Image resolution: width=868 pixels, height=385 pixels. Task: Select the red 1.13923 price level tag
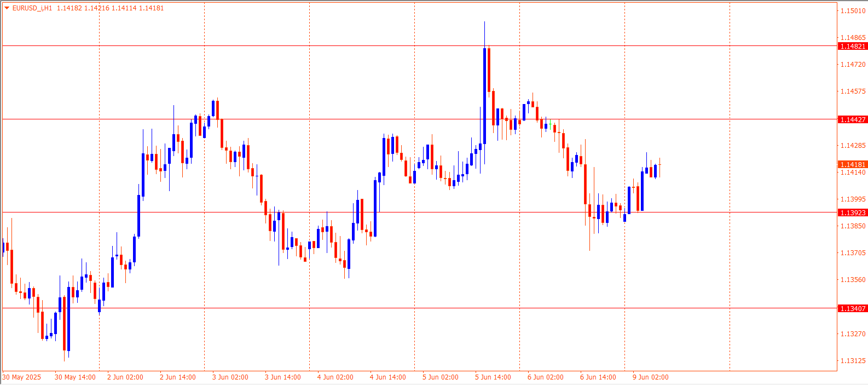click(x=853, y=213)
